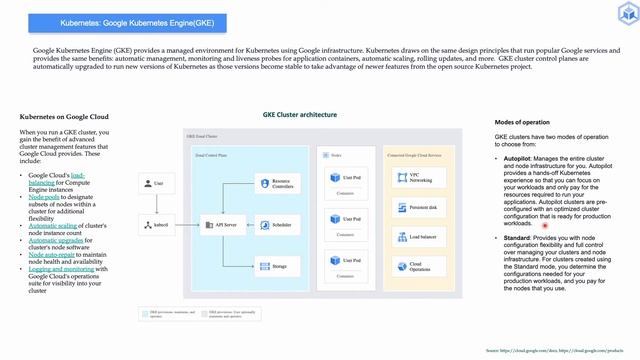Click the kubectl node icon
Viewport: 640px width, 360px height.
(148, 225)
